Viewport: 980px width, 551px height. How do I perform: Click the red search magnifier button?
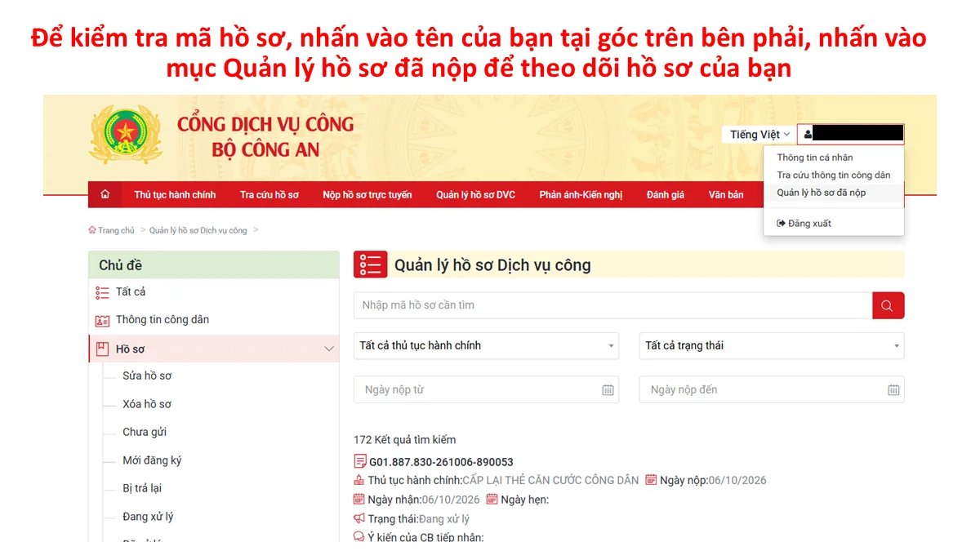point(888,305)
